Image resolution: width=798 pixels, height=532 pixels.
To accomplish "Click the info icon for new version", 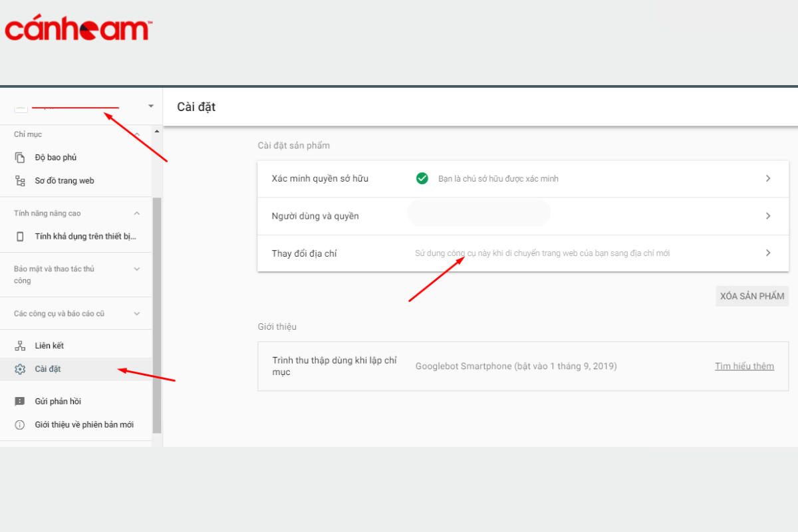I will (x=20, y=425).
